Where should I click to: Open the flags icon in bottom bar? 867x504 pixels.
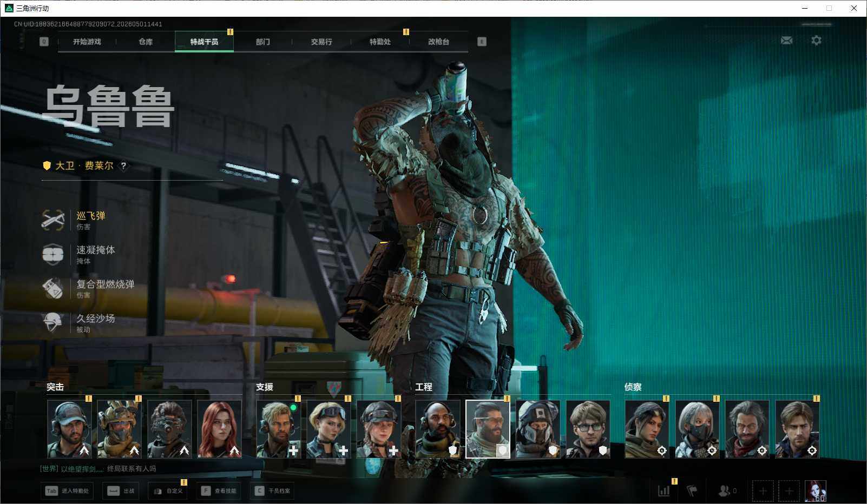(x=692, y=491)
